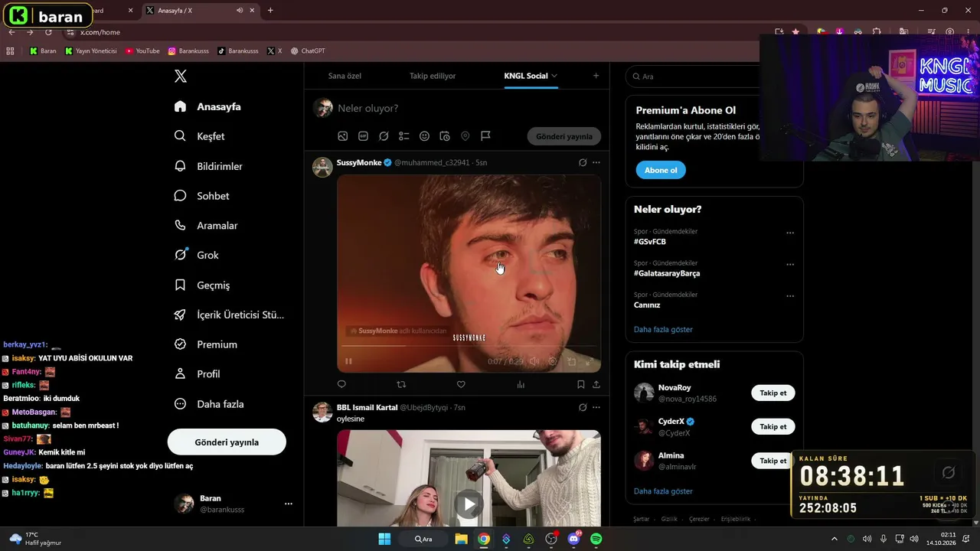Open options for #GSvFCB trend
The width and height of the screenshot is (980, 551).
coord(790,233)
